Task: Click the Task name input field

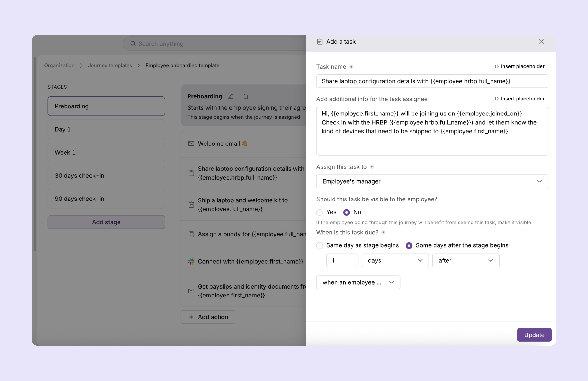Action: 432,81
